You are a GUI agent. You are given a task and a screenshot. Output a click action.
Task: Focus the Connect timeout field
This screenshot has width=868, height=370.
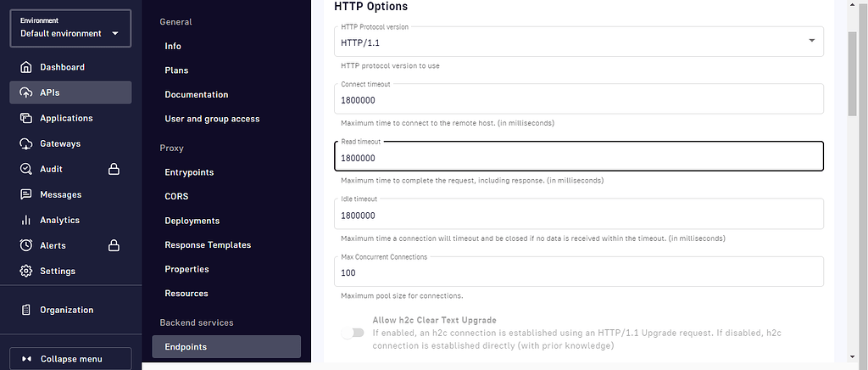[578, 99]
